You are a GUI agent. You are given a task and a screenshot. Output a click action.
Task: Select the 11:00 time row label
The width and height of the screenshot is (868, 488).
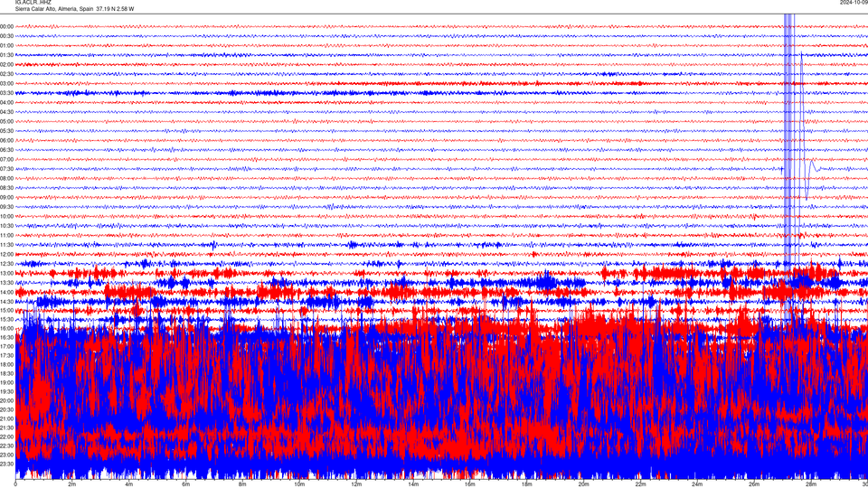pyautogui.click(x=6, y=235)
